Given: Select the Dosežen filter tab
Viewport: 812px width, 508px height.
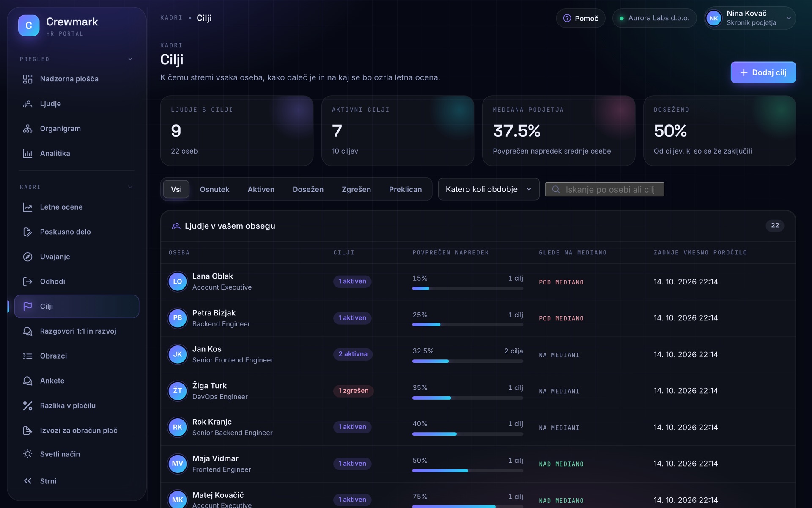Looking at the screenshot, I should point(308,189).
